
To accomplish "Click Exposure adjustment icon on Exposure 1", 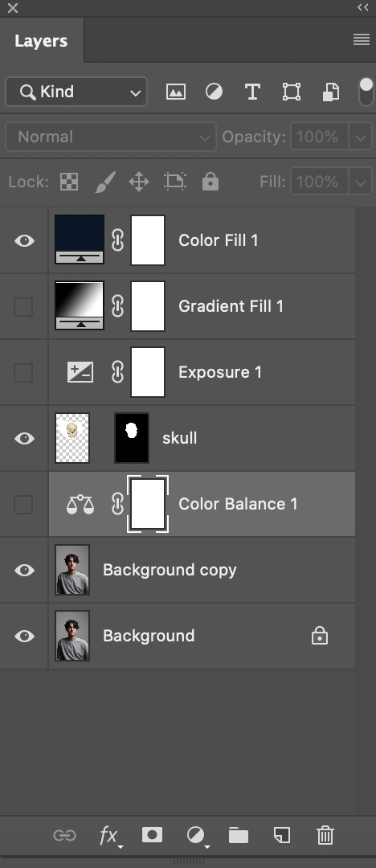I will (x=80, y=372).
